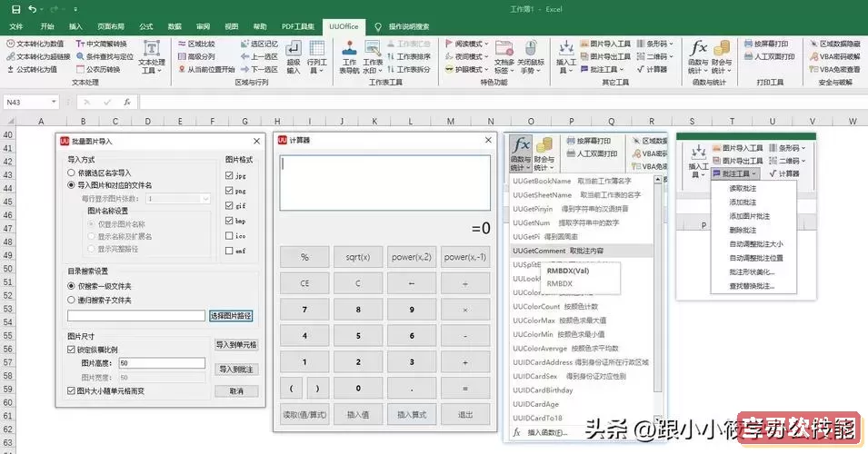Click the image path input field
The height and width of the screenshot is (454, 868).
(136, 316)
